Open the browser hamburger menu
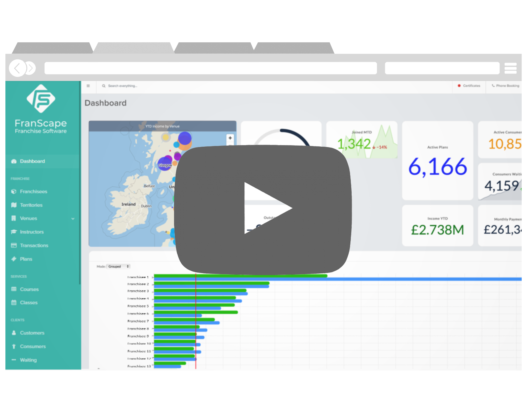Image resolution: width=525 pixels, height=420 pixels. point(511,68)
